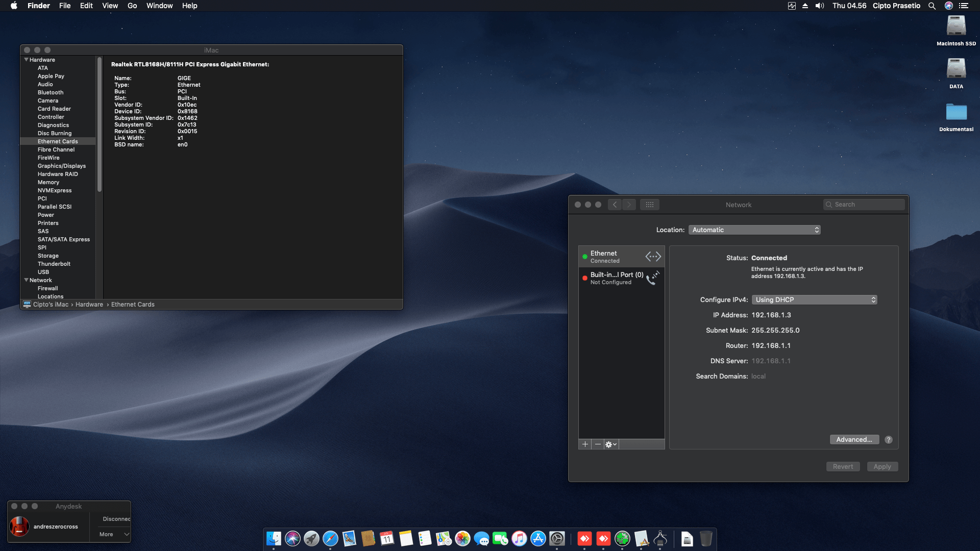Open the service gear action menu
The image size is (980, 551).
[611, 444]
